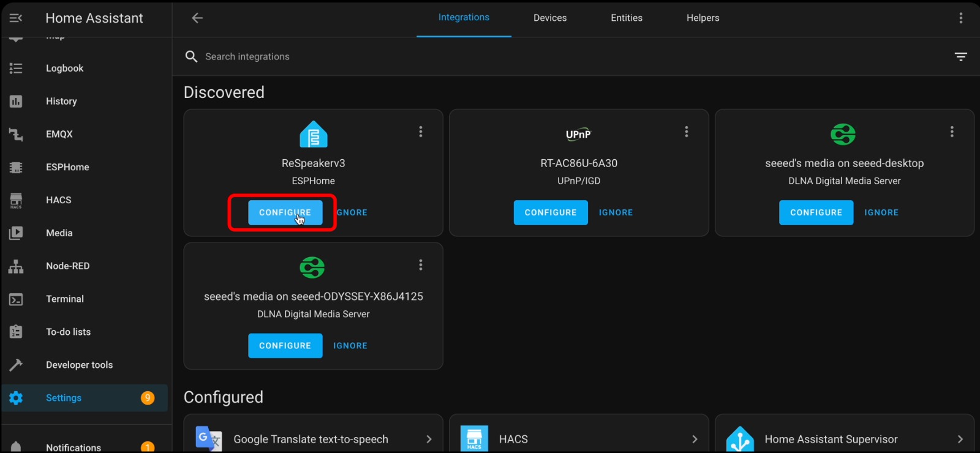
Task: Expand Google Translate text-to-speech with its chevron
Action: pyautogui.click(x=429, y=440)
